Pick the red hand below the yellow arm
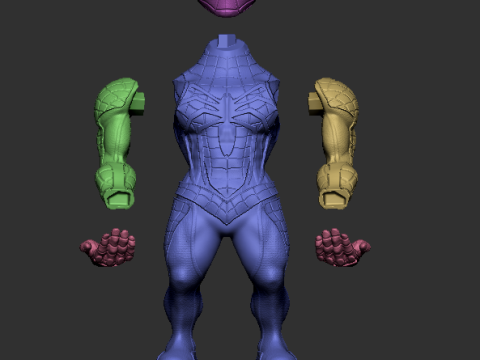This screenshot has width=480, height=360. 343,247
